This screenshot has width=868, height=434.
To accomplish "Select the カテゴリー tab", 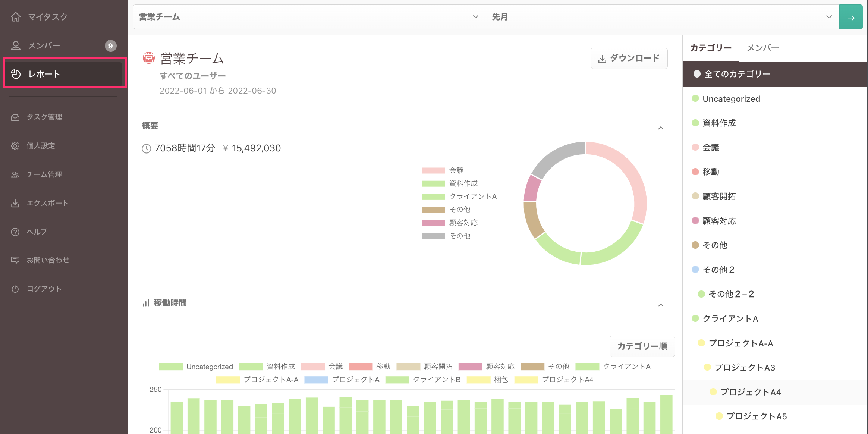I will 710,48.
